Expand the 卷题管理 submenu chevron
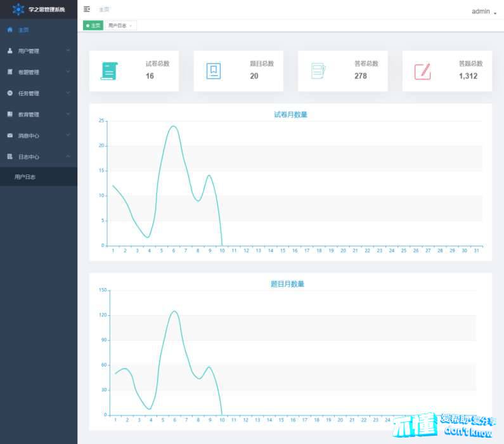The height and width of the screenshot is (444, 504). (68, 72)
